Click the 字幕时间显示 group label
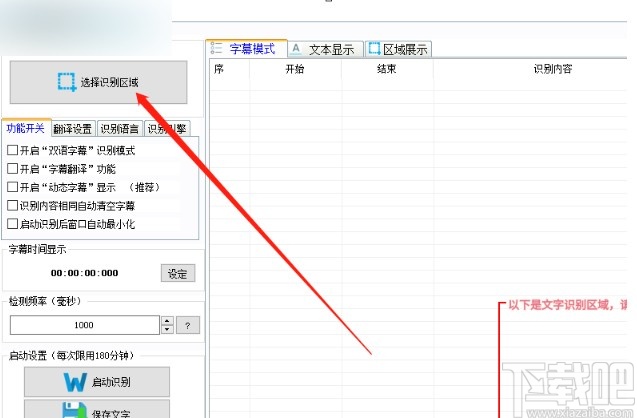Viewport: 637px width, 418px height. [37, 249]
